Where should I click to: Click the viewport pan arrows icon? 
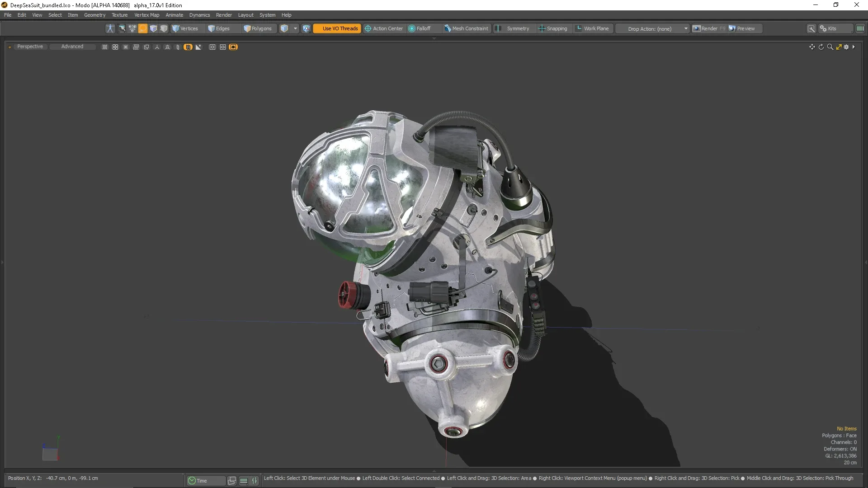[812, 47]
